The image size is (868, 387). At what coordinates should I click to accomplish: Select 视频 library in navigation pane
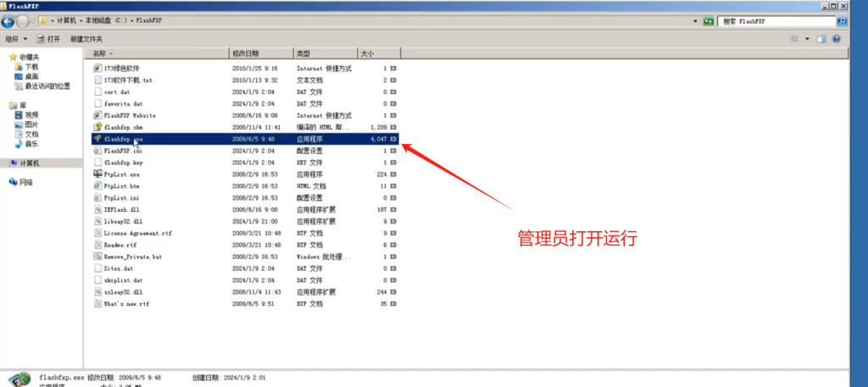[31, 115]
